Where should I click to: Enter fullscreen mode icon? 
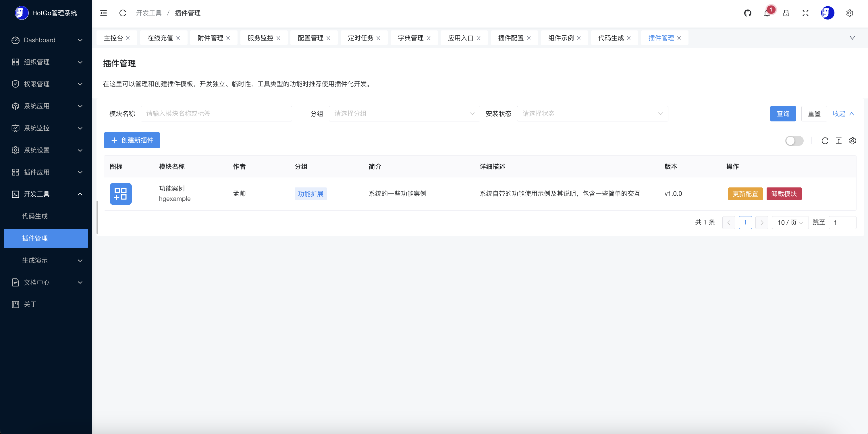click(x=805, y=13)
